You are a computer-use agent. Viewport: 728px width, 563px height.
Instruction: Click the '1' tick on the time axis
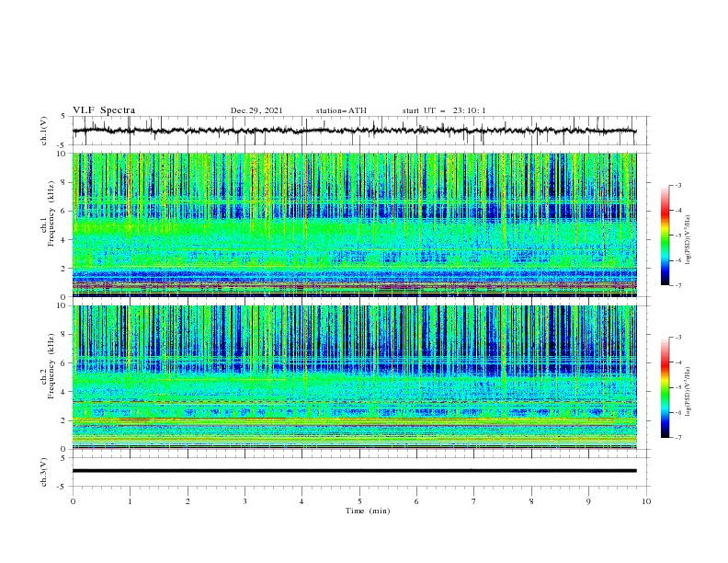130,501
